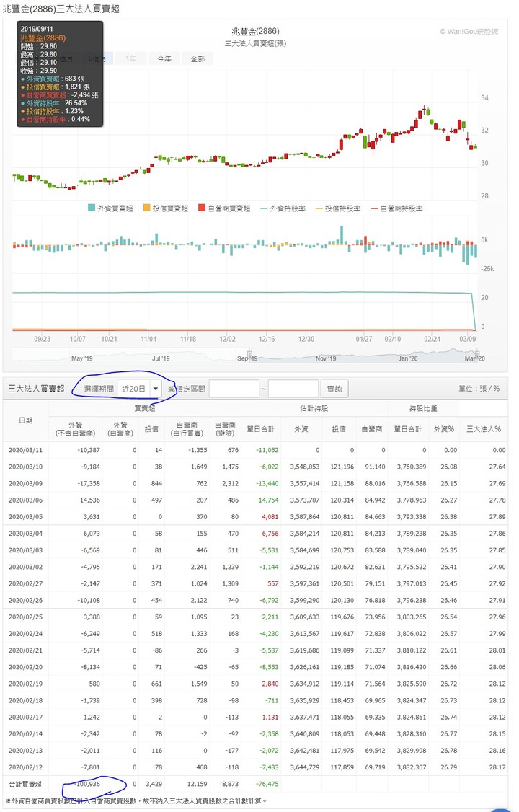519x812 pixels.
Task: Click the 外資(不含自營商) column header
Action: click(76, 429)
